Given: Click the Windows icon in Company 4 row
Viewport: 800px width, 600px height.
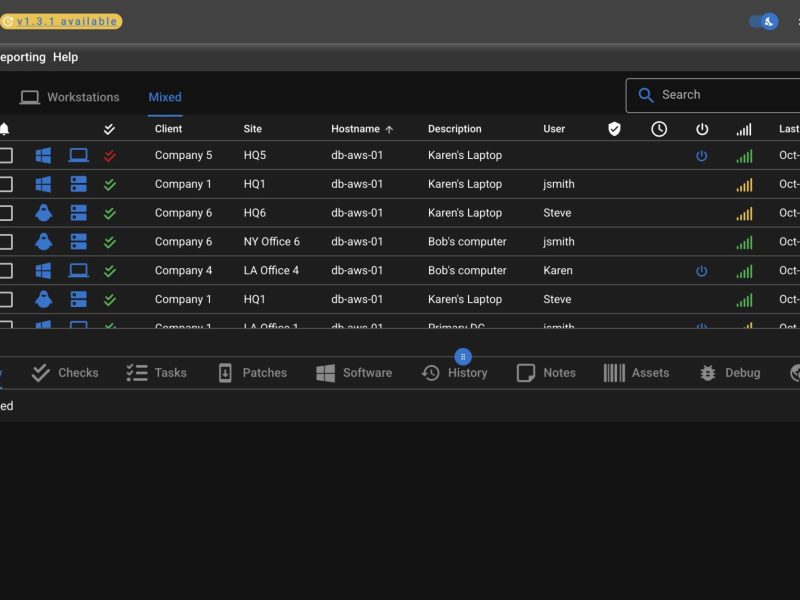Looking at the screenshot, I should pos(44,271).
